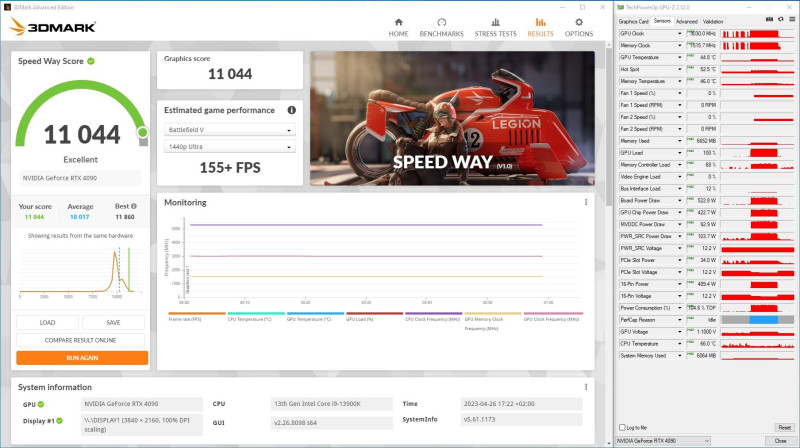
Task: Click COMPARE RESULT ONLINE
Action: point(80,340)
